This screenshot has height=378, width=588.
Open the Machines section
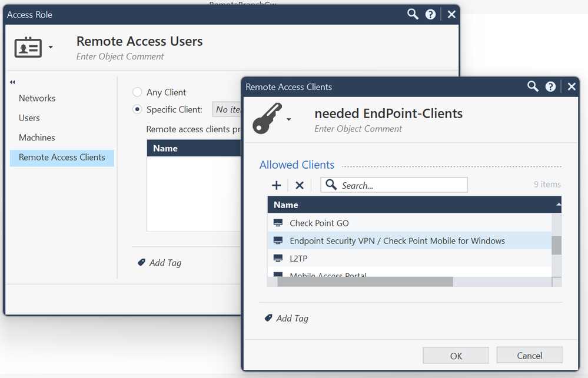(36, 138)
